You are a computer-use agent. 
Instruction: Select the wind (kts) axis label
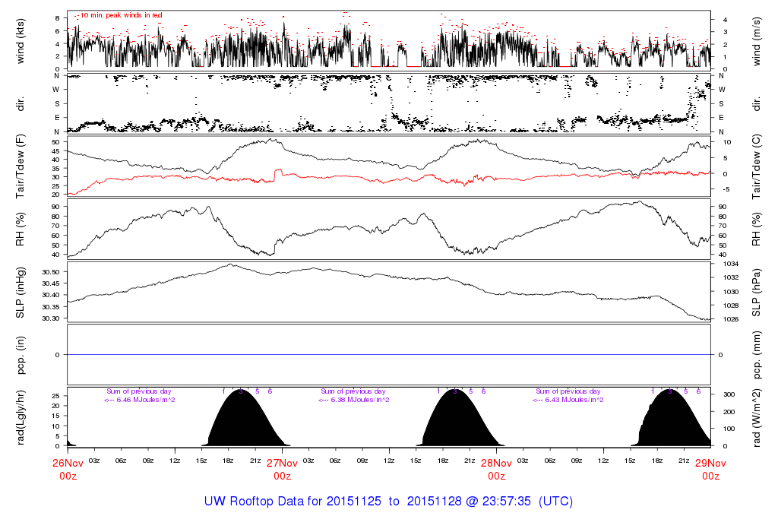coord(21,40)
